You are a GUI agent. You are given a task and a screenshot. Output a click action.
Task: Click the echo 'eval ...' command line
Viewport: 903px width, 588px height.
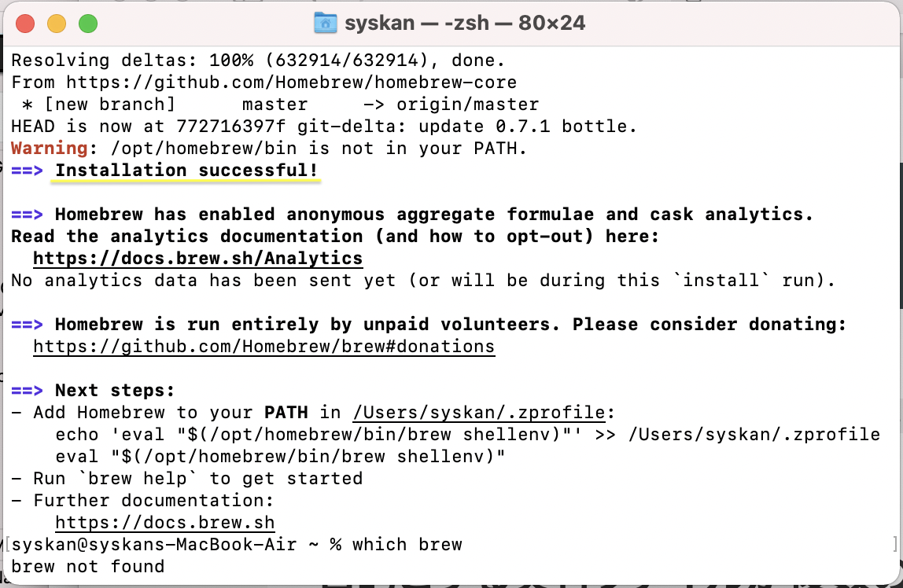467,435
